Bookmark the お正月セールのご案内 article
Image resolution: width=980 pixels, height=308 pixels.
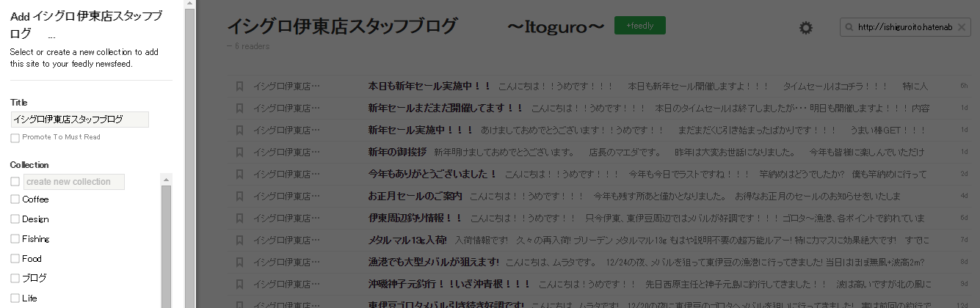click(x=239, y=196)
